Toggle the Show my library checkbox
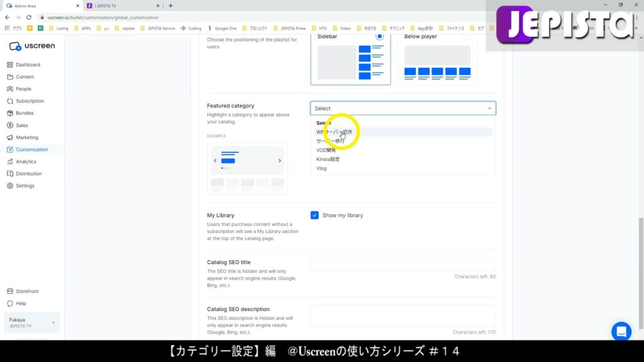Screen dimensions: 644x362 314,215
